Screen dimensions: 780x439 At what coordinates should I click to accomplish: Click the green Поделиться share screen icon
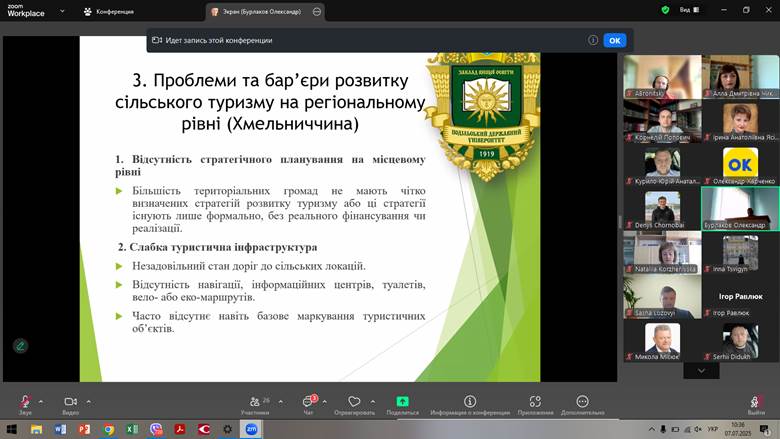point(402,402)
